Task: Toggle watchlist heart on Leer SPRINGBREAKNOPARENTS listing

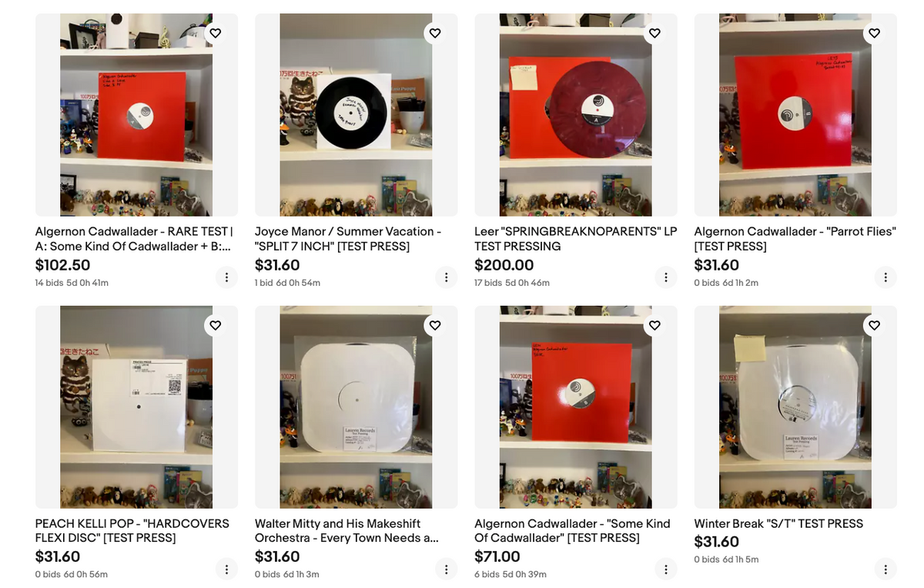Action: click(654, 33)
